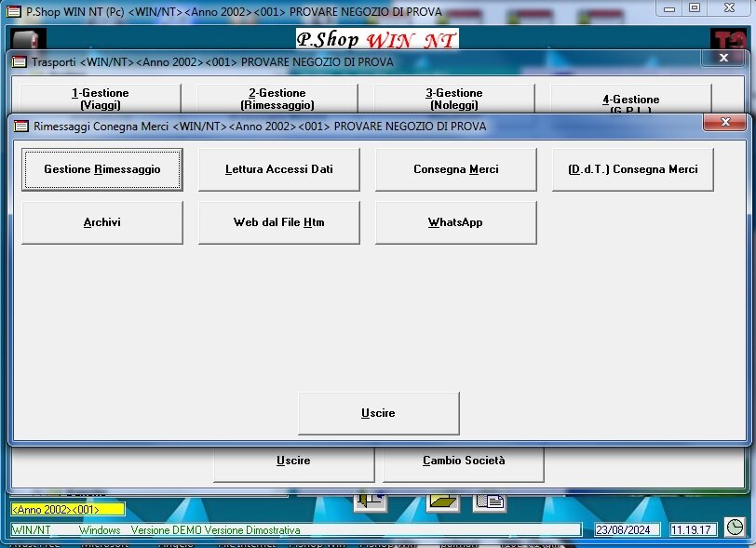Click the document pages icon near bottom
756x548 pixels.
point(490,501)
